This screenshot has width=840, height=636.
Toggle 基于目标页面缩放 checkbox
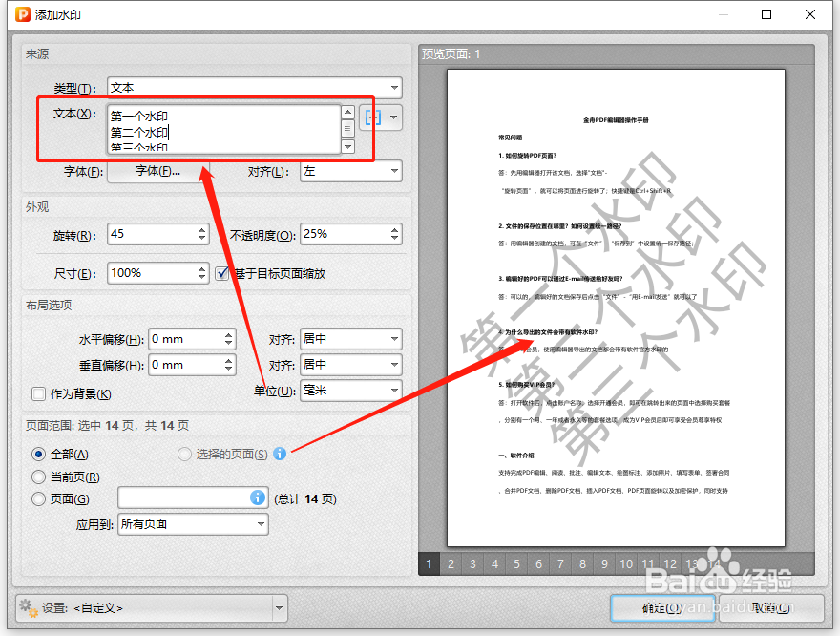[222, 273]
